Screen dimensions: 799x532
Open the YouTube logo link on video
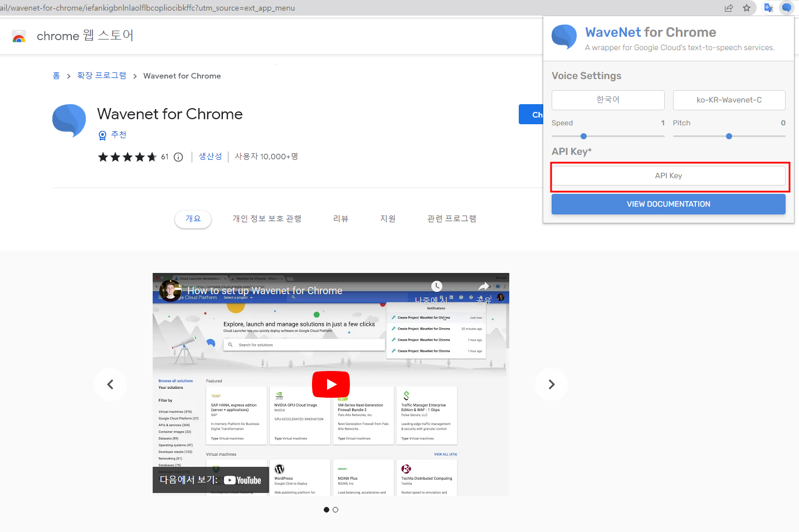tap(242, 480)
